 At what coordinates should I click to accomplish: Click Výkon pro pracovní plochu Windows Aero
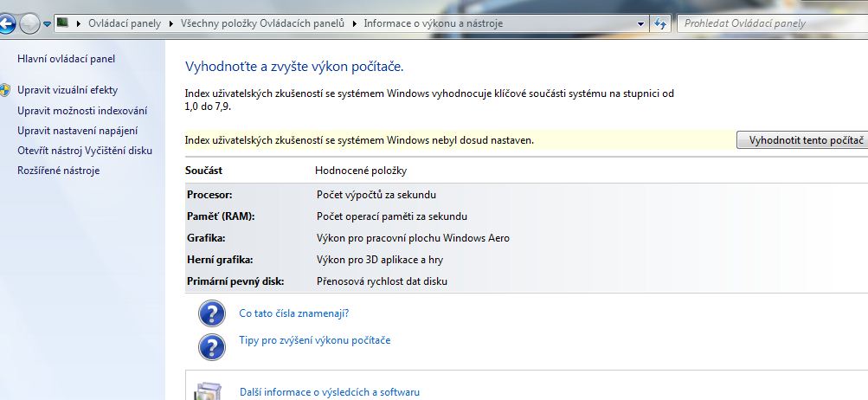tap(413, 238)
